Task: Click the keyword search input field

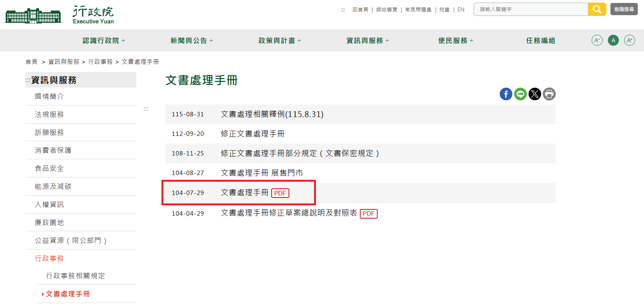Action: pyautogui.click(x=531, y=9)
